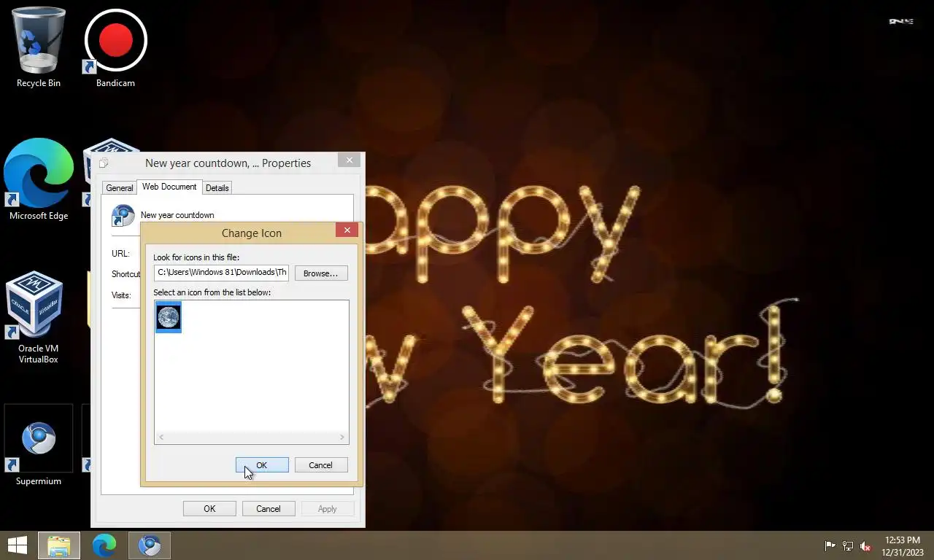Click the New year countdown shortcut icon
Viewport: 934px width, 560px height.
tap(123, 216)
